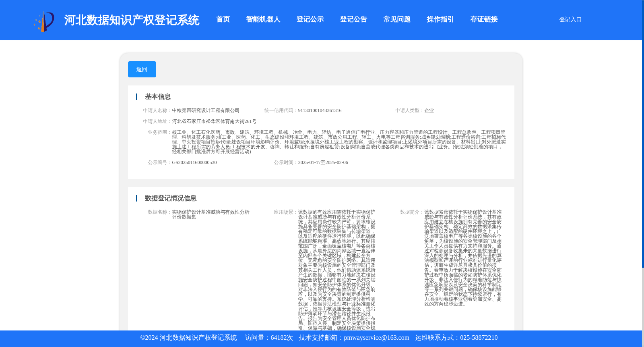Click the 申请人名称 label
This screenshot has width=644, height=347.
click(x=157, y=110)
